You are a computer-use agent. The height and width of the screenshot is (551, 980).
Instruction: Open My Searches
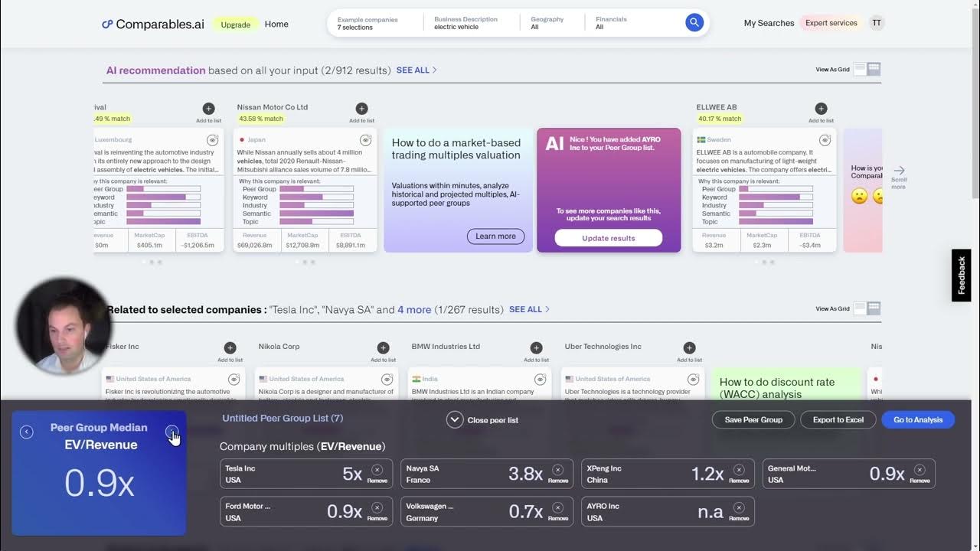click(769, 23)
